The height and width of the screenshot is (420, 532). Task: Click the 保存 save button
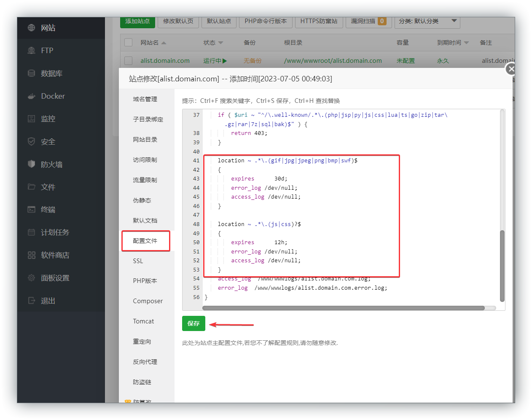coord(193,324)
